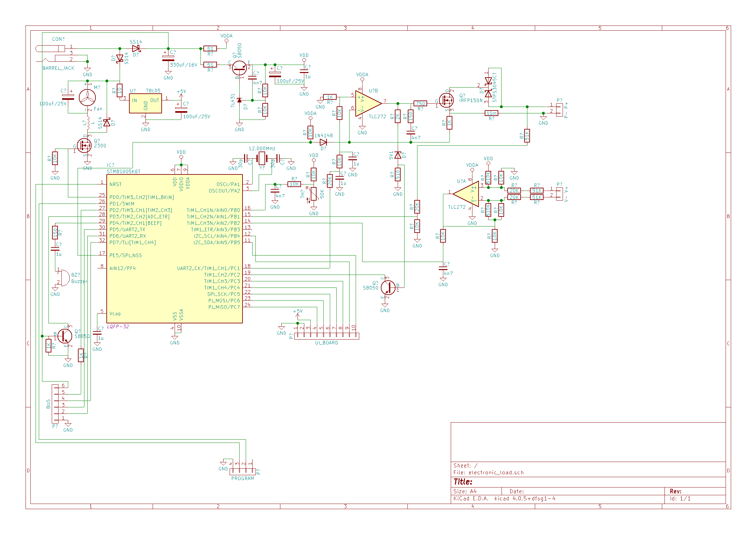Click the 78L05 regulator box

coord(145,103)
